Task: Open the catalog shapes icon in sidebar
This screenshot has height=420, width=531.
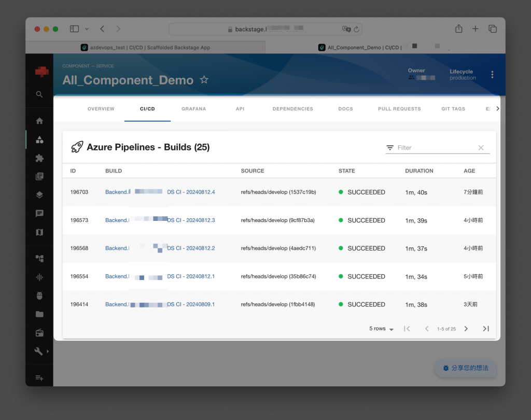Action: coord(39,139)
